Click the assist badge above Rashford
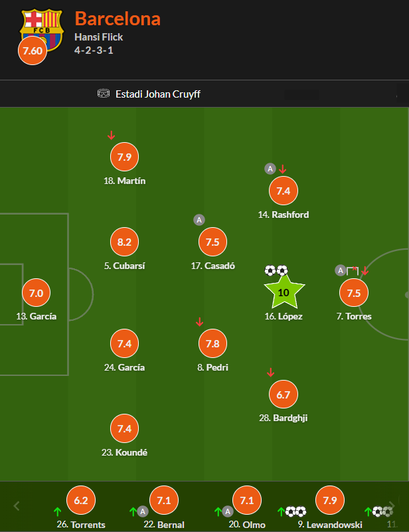Viewport: 409px width, 532px height. [x=270, y=169]
